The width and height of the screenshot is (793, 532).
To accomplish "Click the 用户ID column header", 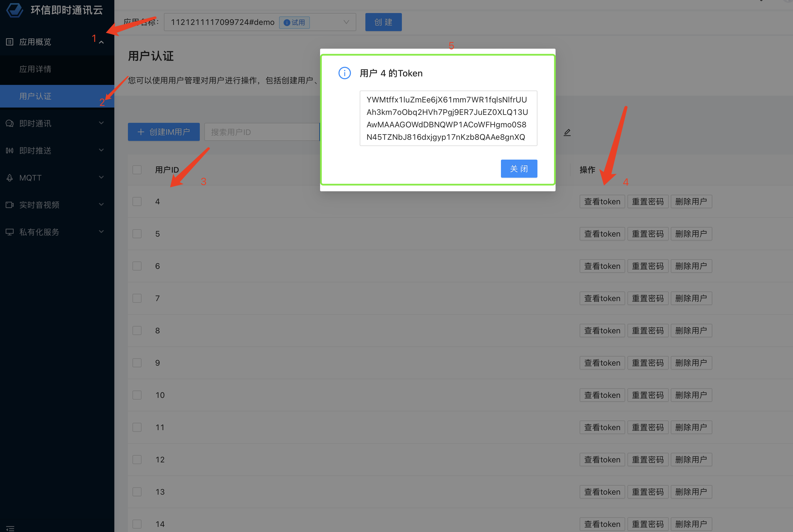I will pos(167,170).
